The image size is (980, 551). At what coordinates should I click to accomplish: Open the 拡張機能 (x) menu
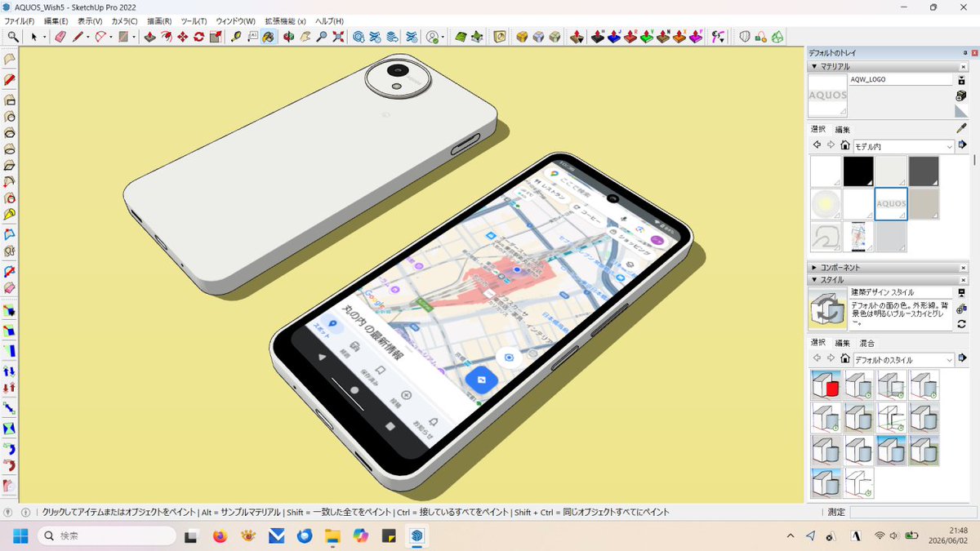click(285, 20)
